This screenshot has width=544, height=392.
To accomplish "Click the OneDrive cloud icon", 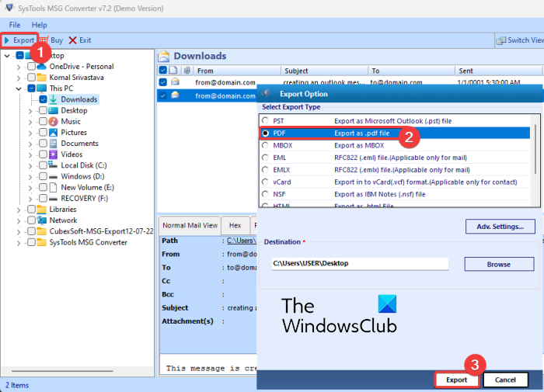I will [x=42, y=66].
